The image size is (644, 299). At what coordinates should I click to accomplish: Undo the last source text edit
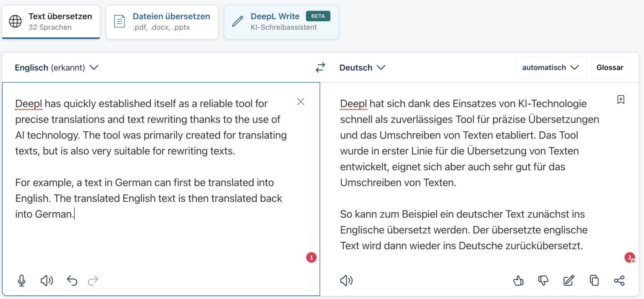tap(72, 281)
